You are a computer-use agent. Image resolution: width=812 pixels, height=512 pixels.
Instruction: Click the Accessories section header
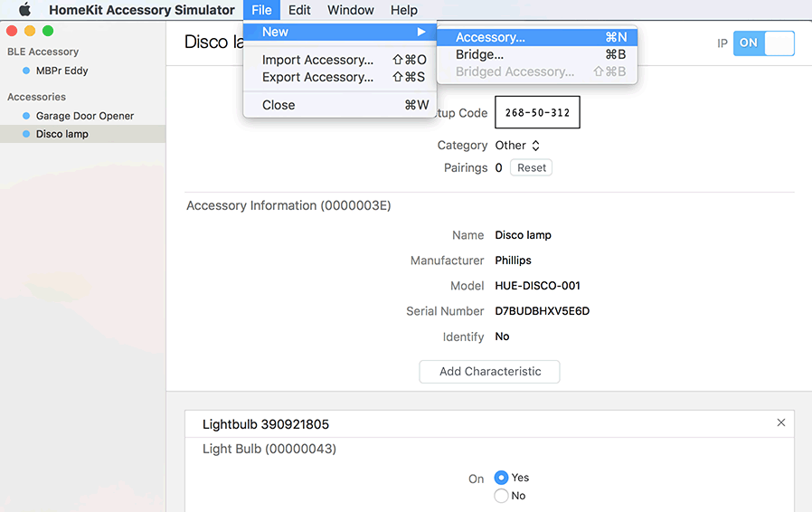(x=36, y=97)
